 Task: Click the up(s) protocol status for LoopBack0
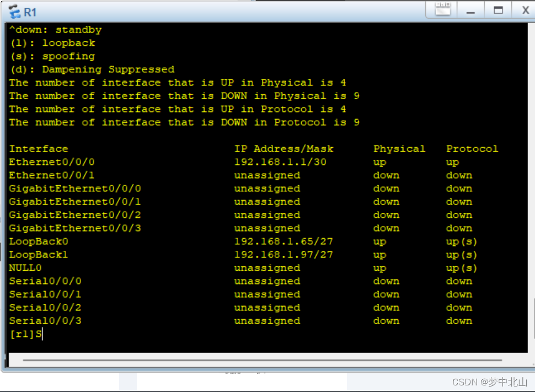click(x=462, y=242)
